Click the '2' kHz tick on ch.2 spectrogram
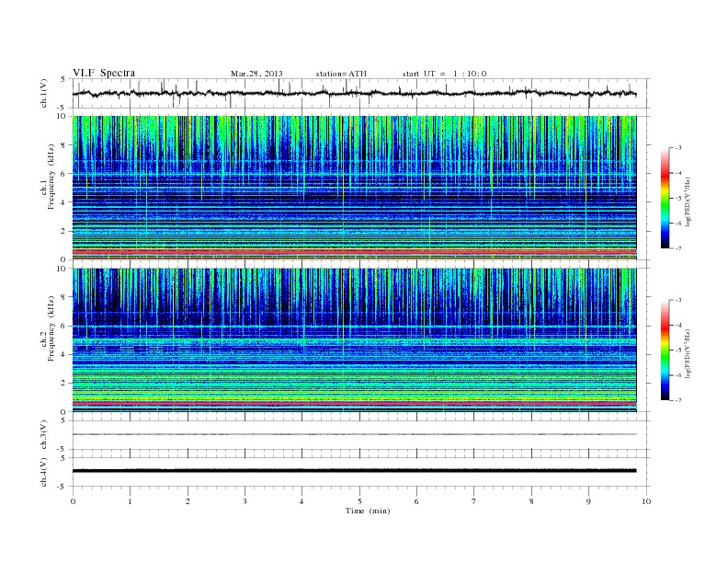 64,384
